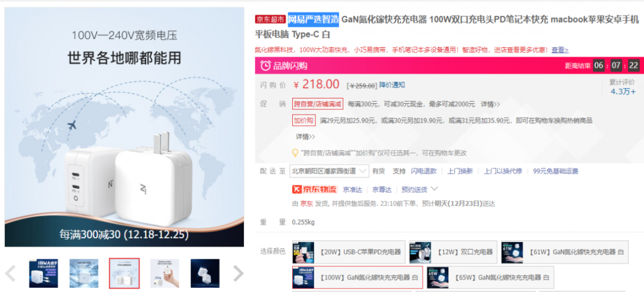Open the 北京朝阳区潘家园街道 delivery dropdown
Image resolution: width=644 pixels, height=292 pixels.
[x=329, y=171]
